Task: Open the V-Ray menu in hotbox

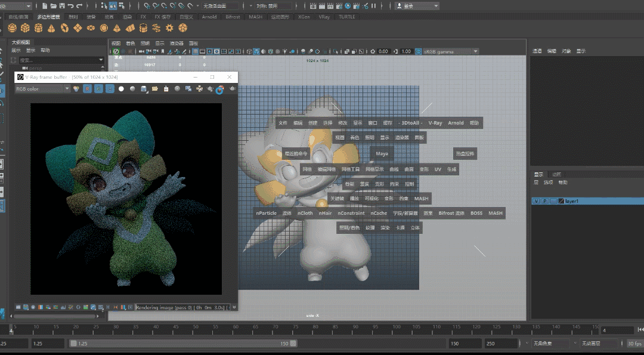Action: point(435,123)
